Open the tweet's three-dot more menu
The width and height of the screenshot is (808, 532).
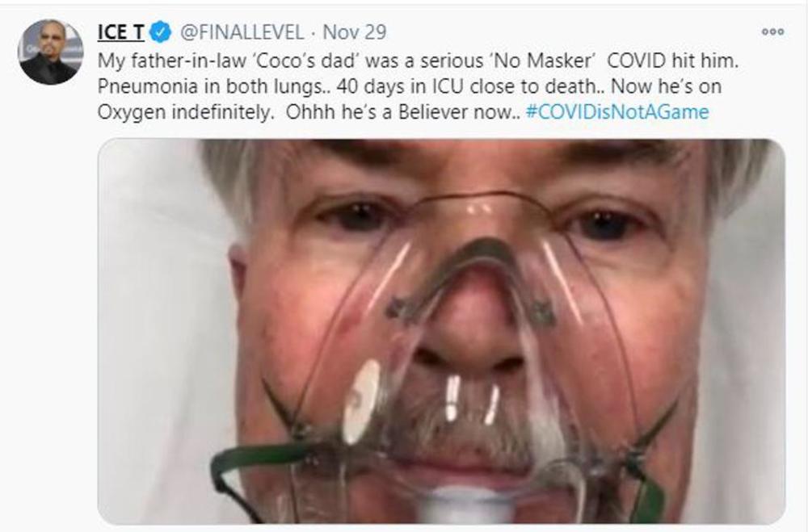tap(772, 32)
